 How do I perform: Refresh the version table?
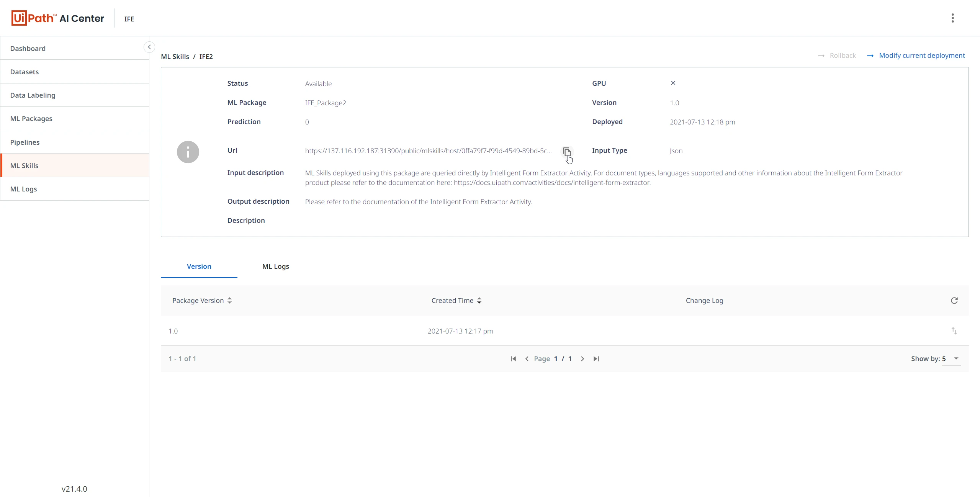pos(954,301)
